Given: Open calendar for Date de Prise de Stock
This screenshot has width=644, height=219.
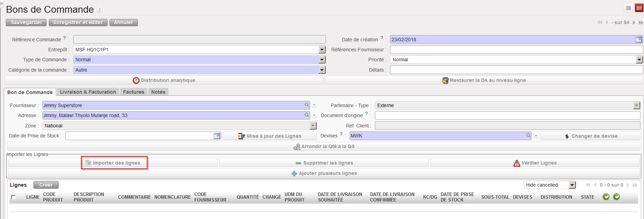Looking at the screenshot, I should 217,136.
